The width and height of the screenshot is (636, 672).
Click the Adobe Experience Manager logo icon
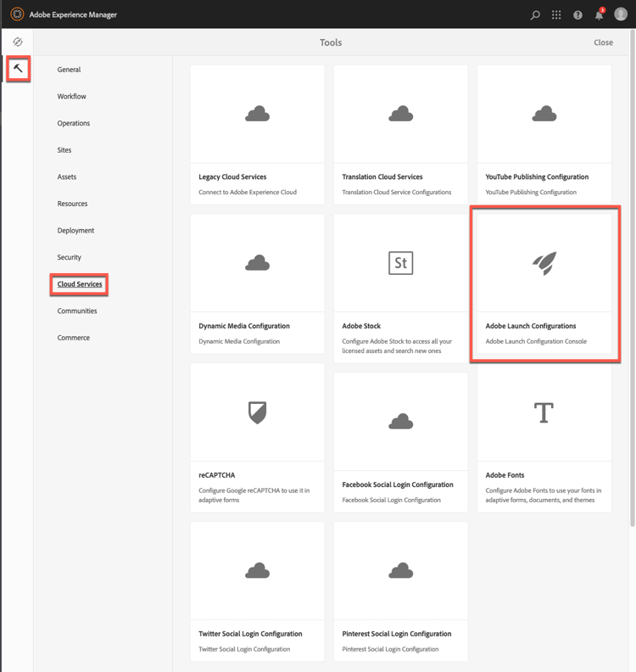pyautogui.click(x=17, y=14)
